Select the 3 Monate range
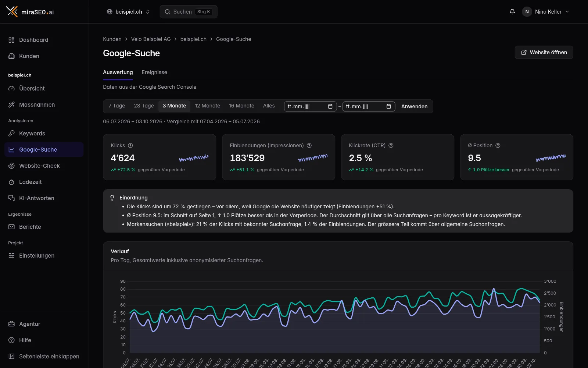Image resolution: width=588 pixels, height=368 pixels. tap(174, 106)
